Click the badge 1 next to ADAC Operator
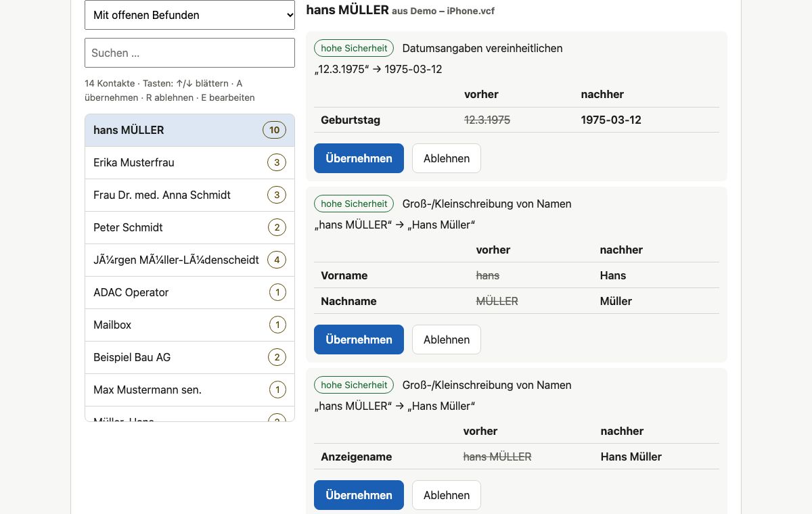The height and width of the screenshot is (514, 812). [x=277, y=293]
